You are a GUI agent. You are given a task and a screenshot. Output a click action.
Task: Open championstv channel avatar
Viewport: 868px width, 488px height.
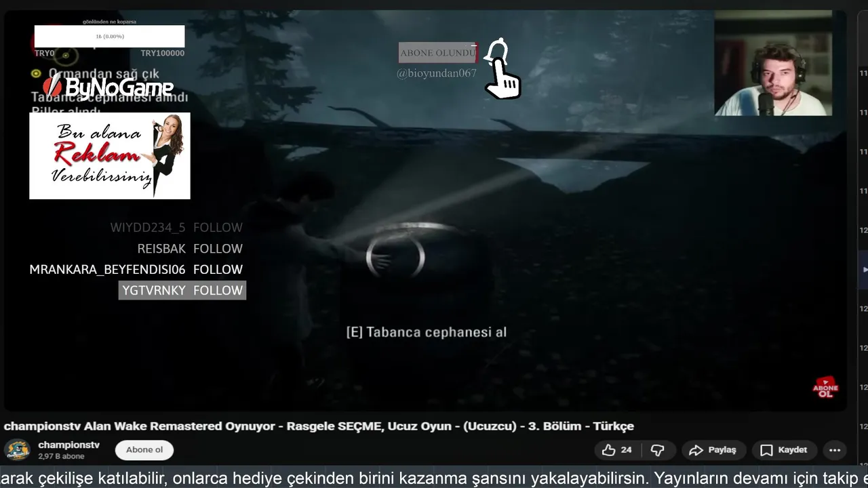[17, 450]
